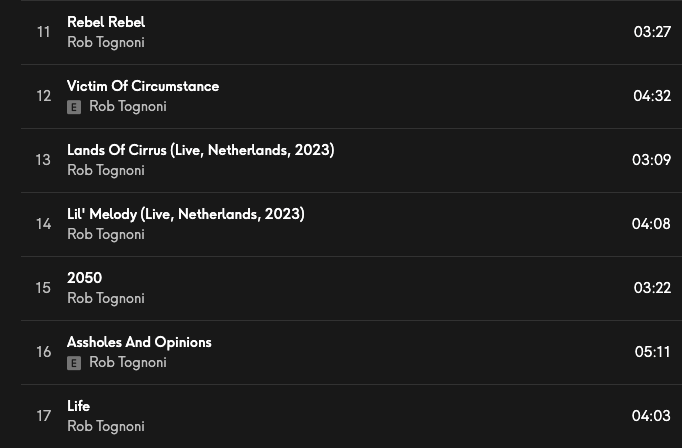Click the 04:08 duration of track 14
Screen dimensions: 682x448
click(x=651, y=224)
